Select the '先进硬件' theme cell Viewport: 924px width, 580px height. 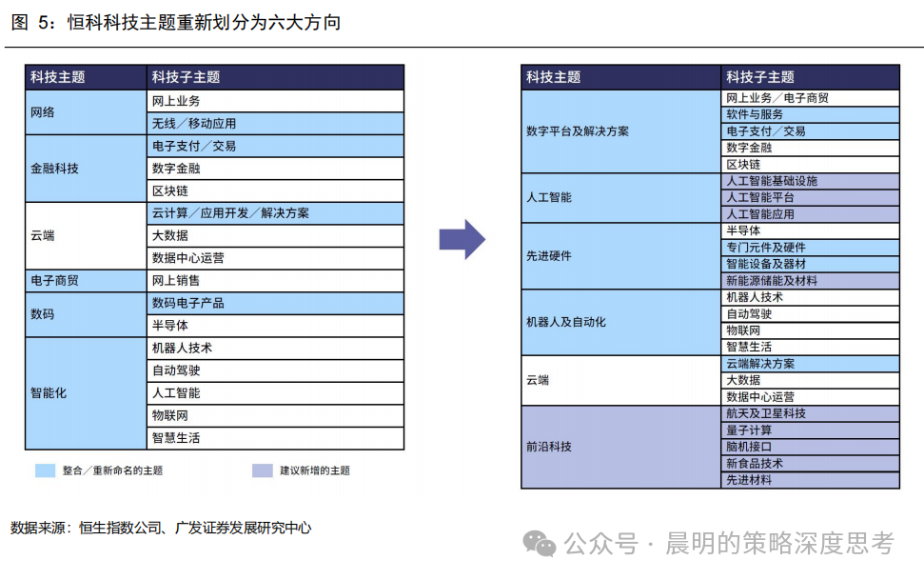point(620,256)
